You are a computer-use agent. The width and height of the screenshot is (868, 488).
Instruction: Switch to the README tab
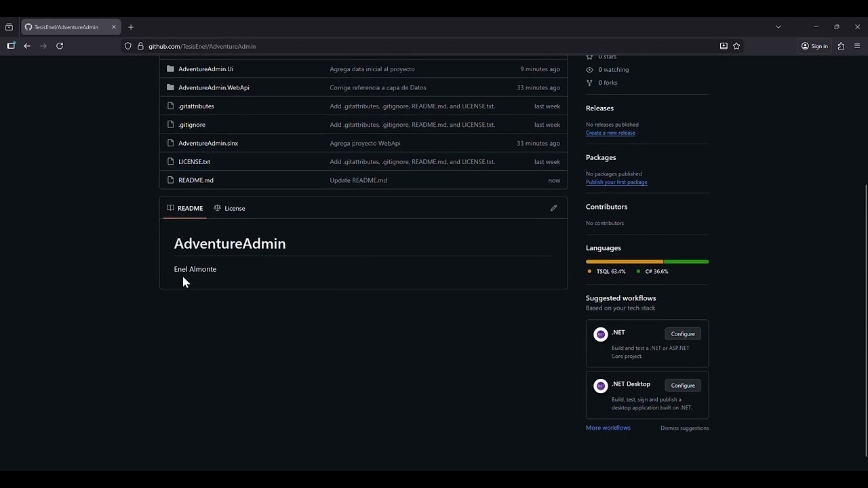coord(185,208)
